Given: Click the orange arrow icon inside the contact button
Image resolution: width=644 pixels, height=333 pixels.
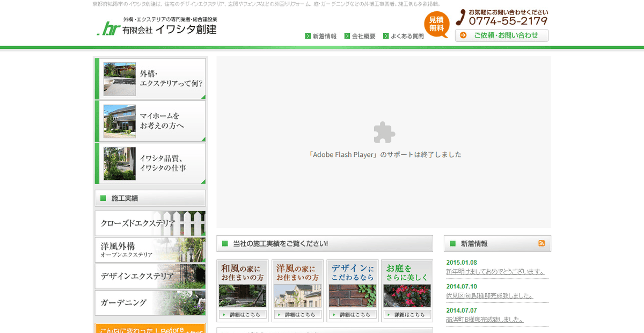Looking at the screenshot, I should 462,35.
